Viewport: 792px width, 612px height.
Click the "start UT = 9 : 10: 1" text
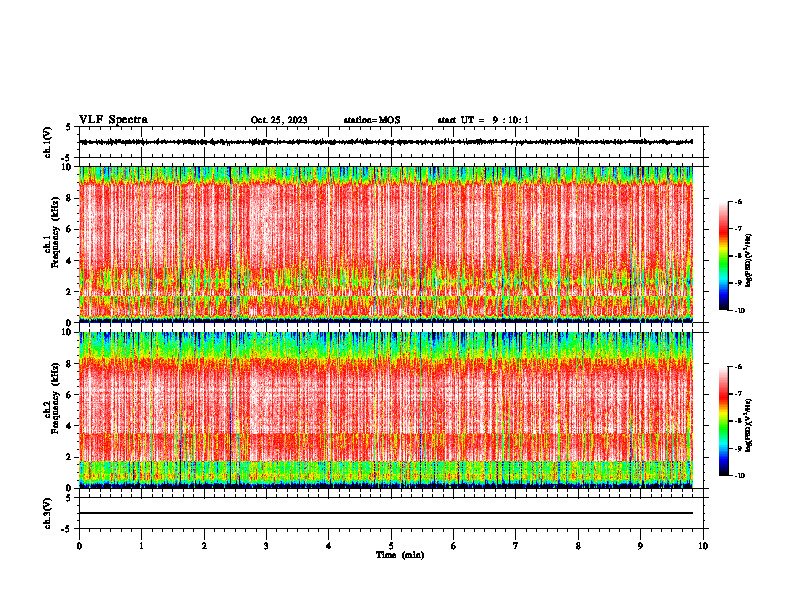(483, 120)
